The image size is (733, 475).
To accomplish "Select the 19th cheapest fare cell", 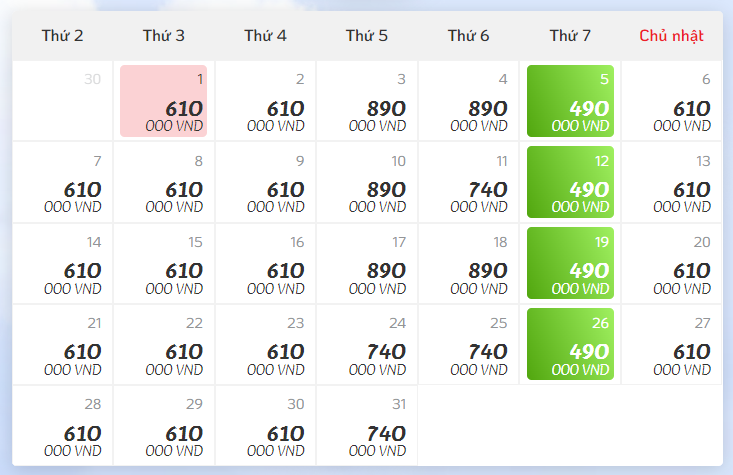I will pyautogui.click(x=570, y=263).
